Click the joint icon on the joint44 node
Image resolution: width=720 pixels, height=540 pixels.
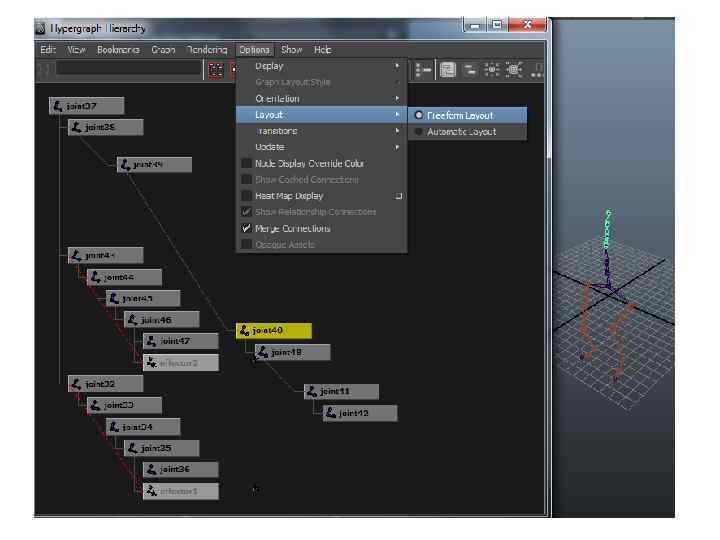[x=95, y=277]
